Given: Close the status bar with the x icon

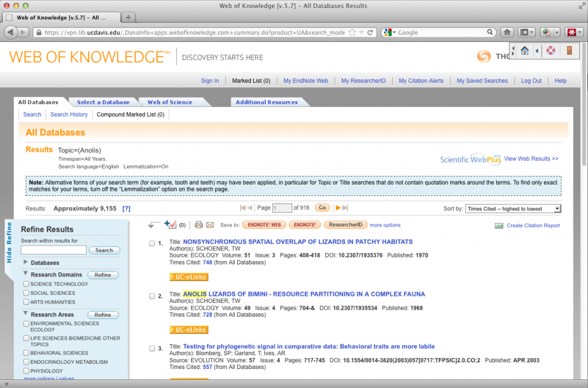Looking at the screenshot, I should tap(6, 384).
